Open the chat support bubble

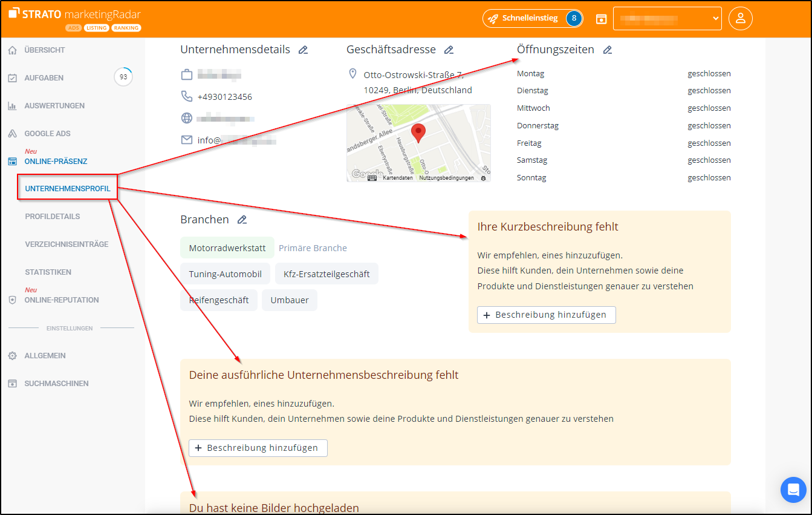tap(793, 490)
